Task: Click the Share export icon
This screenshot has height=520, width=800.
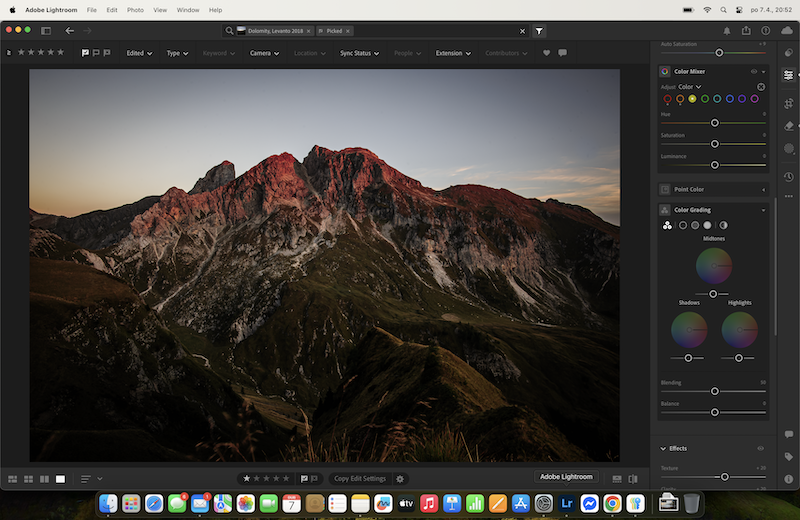Action: (746, 31)
